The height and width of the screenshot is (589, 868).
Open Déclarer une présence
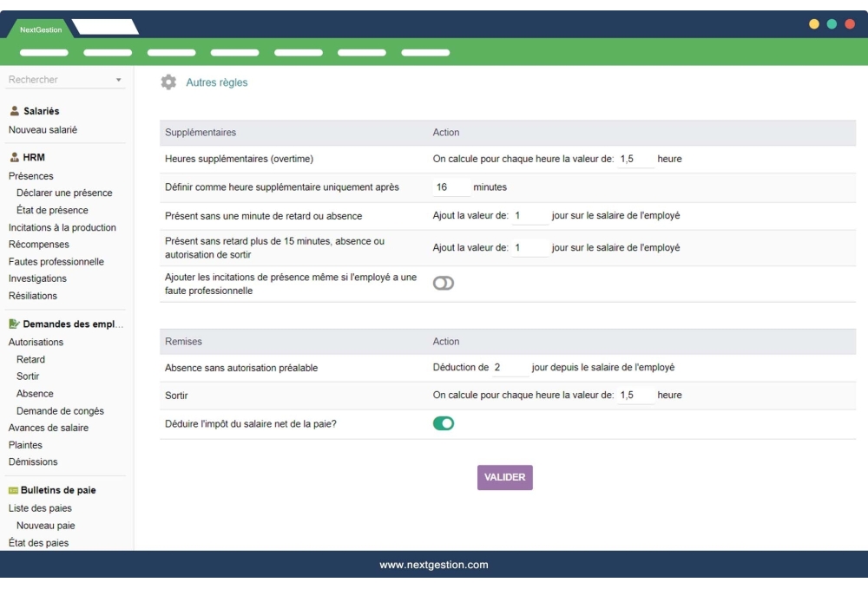[54, 193]
